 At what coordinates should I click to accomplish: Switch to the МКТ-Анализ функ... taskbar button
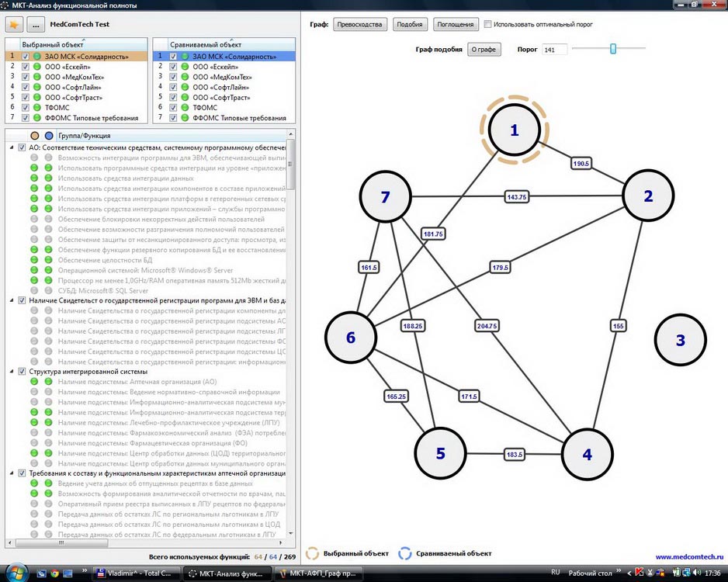[227, 573]
